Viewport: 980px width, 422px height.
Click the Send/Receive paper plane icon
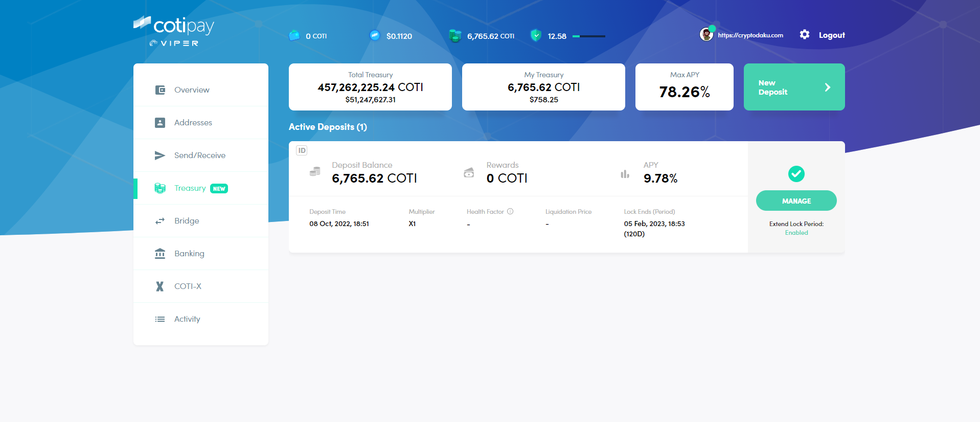[x=160, y=156]
